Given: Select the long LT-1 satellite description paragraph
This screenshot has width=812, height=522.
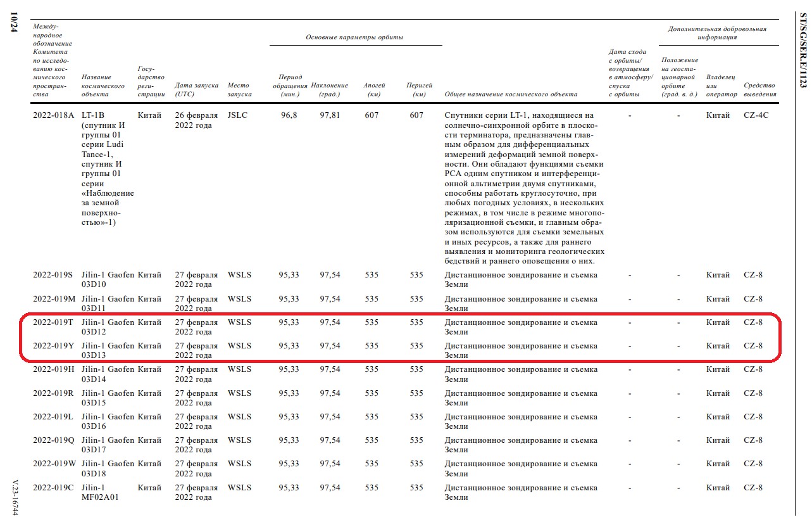Looking at the screenshot, I should 525,188.
